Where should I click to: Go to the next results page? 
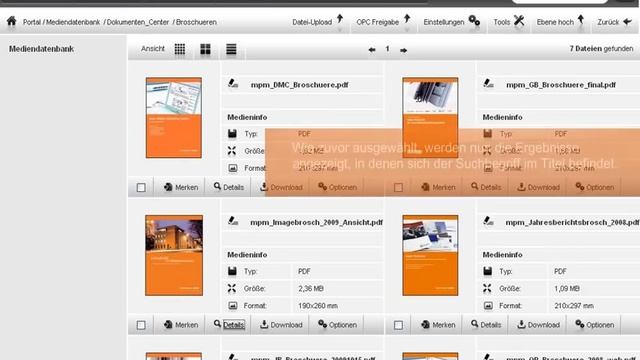tap(403, 50)
